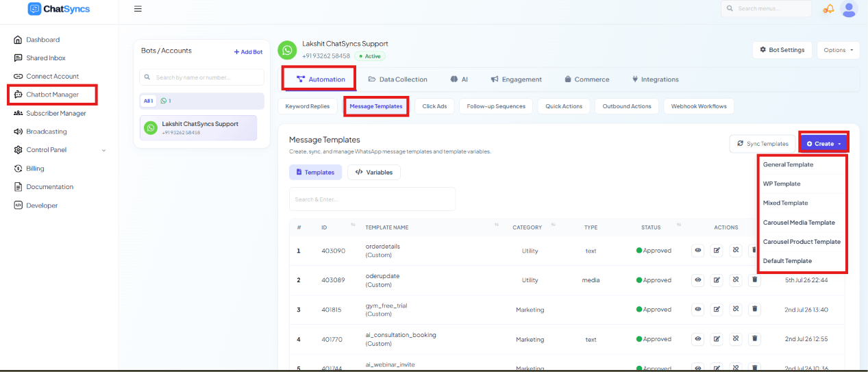This screenshot has width=868, height=372.
Task: Open the Outbound Actions sub-tab
Action: pyautogui.click(x=627, y=106)
